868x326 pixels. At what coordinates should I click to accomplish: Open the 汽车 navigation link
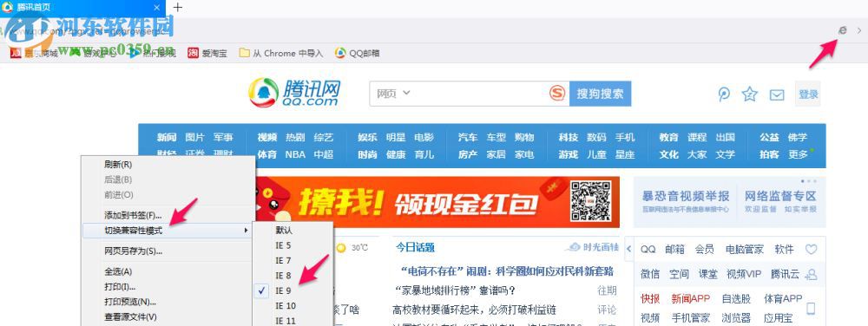pyautogui.click(x=468, y=137)
